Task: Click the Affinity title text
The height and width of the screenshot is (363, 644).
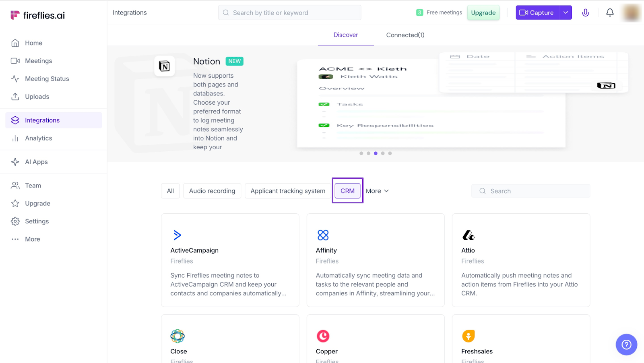Action: click(x=326, y=250)
